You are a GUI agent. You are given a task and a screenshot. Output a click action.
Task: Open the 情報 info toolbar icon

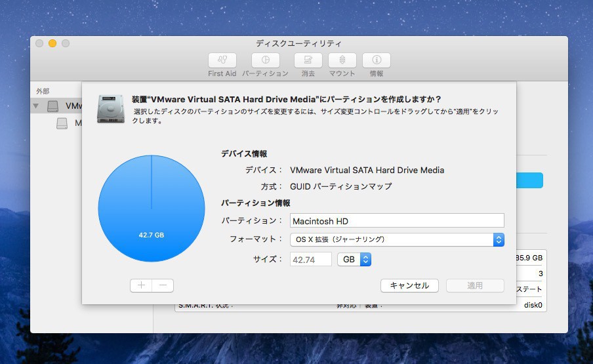pyautogui.click(x=377, y=60)
